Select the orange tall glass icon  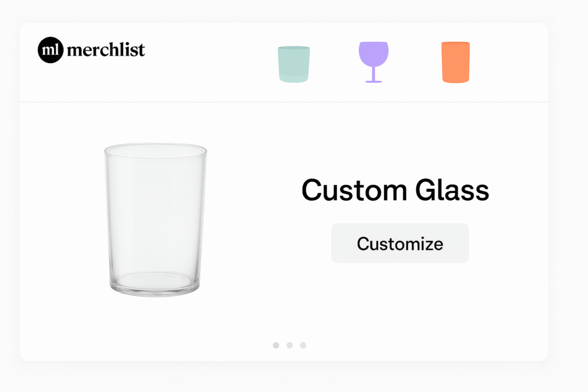[x=455, y=62]
